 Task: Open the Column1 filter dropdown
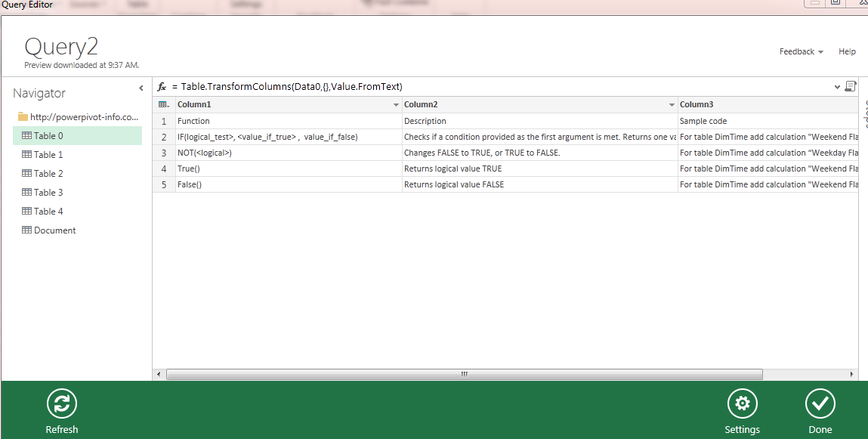click(396, 104)
